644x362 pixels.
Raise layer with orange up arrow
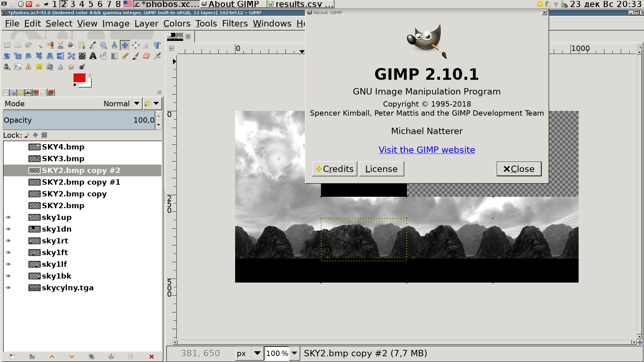tap(52, 356)
